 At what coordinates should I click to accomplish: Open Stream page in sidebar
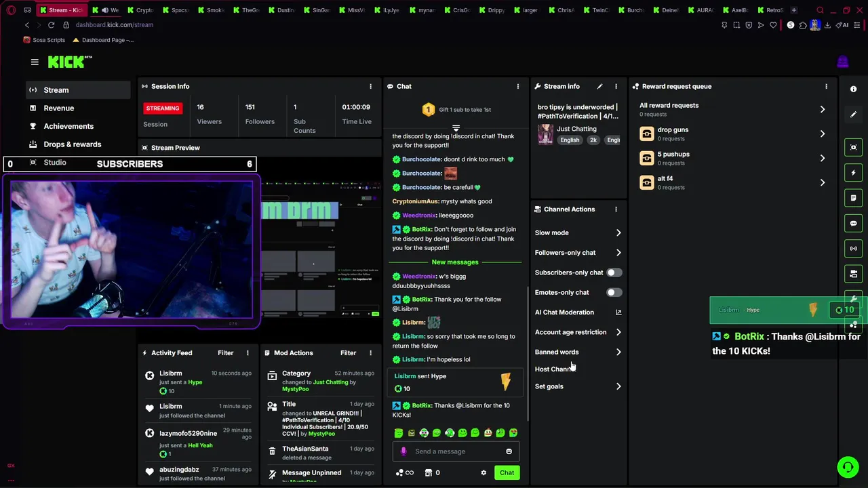click(x=78, y=90)
